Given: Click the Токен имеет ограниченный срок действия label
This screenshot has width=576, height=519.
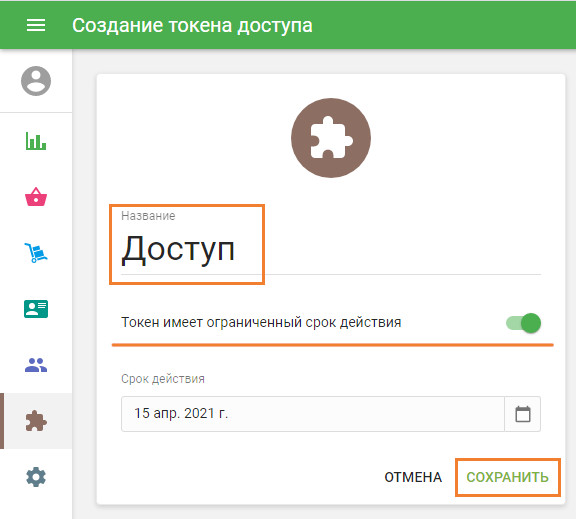Looking at the screenshot, I should pos(261,322).
